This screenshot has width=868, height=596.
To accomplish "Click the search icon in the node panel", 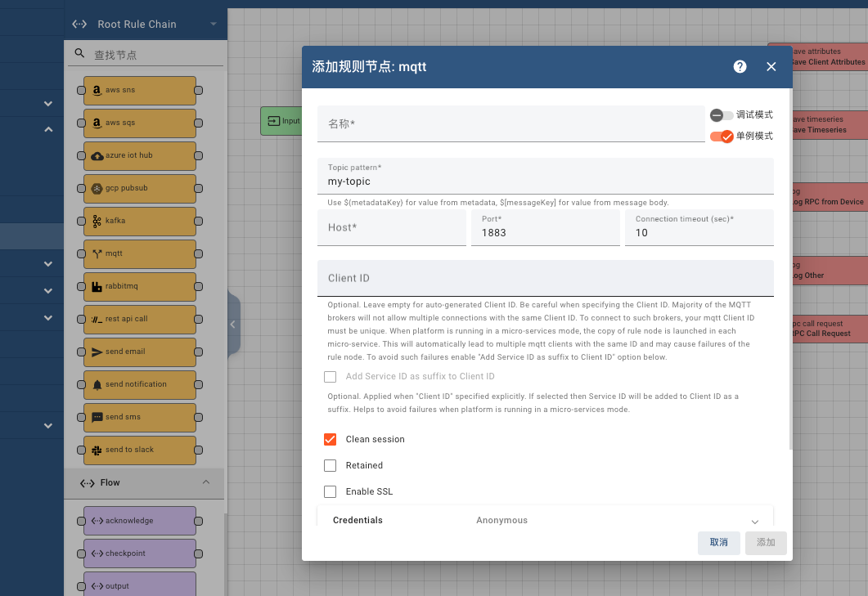I will [79, 52].
